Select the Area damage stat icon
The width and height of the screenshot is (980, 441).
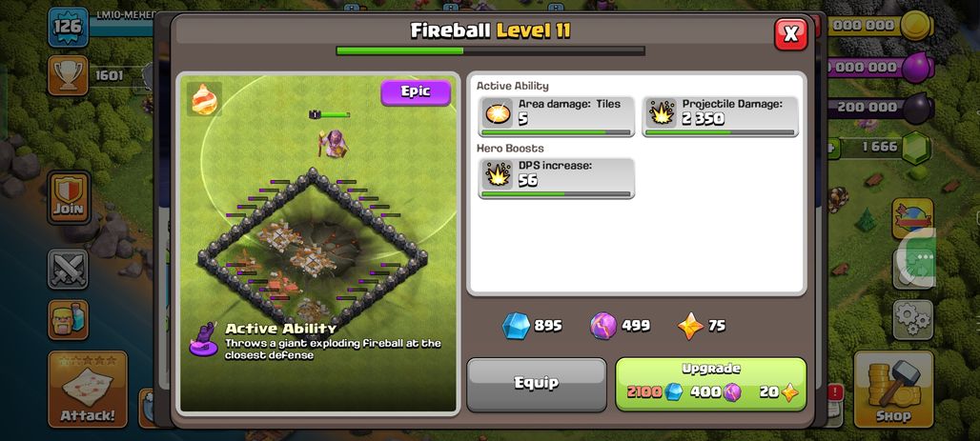[499, 113]
